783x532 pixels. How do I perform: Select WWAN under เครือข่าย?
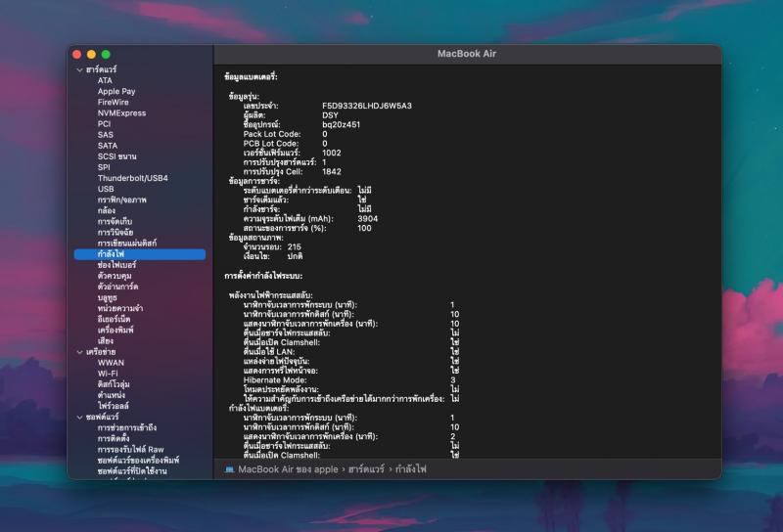[111, 363]
